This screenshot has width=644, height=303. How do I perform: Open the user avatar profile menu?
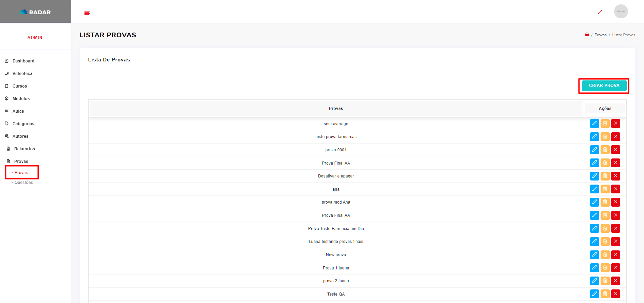[x=621, y=12]
